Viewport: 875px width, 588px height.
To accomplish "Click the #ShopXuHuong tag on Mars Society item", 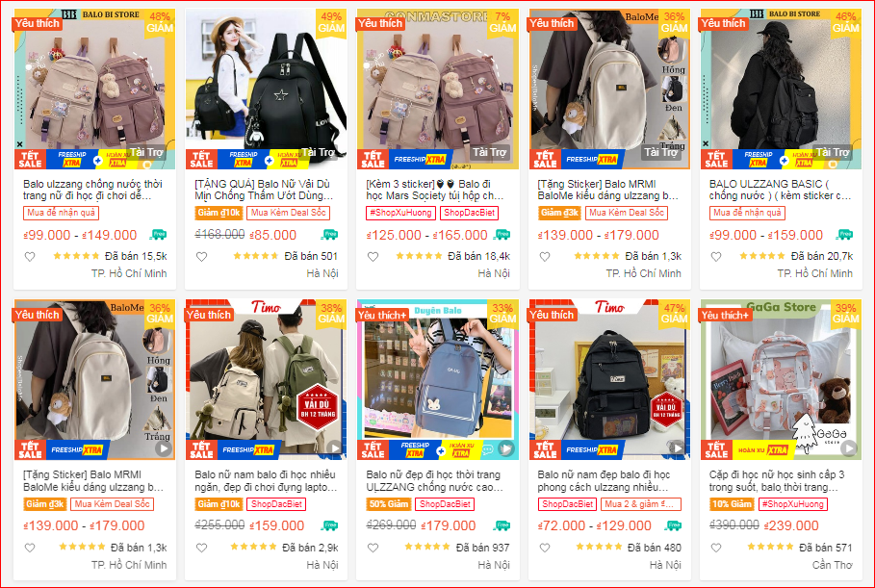I will pyautogui.click(x=400, y=213).
